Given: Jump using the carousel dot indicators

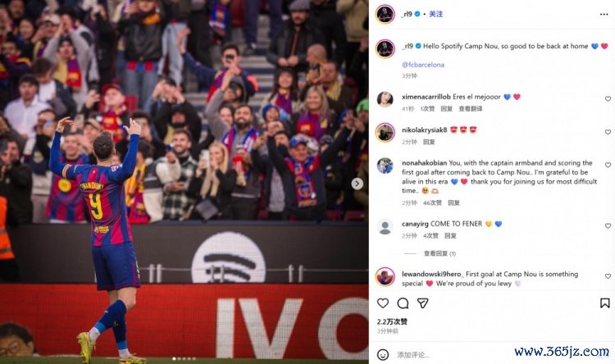Looking at the screenshot, I should click(x=184, y=358).
